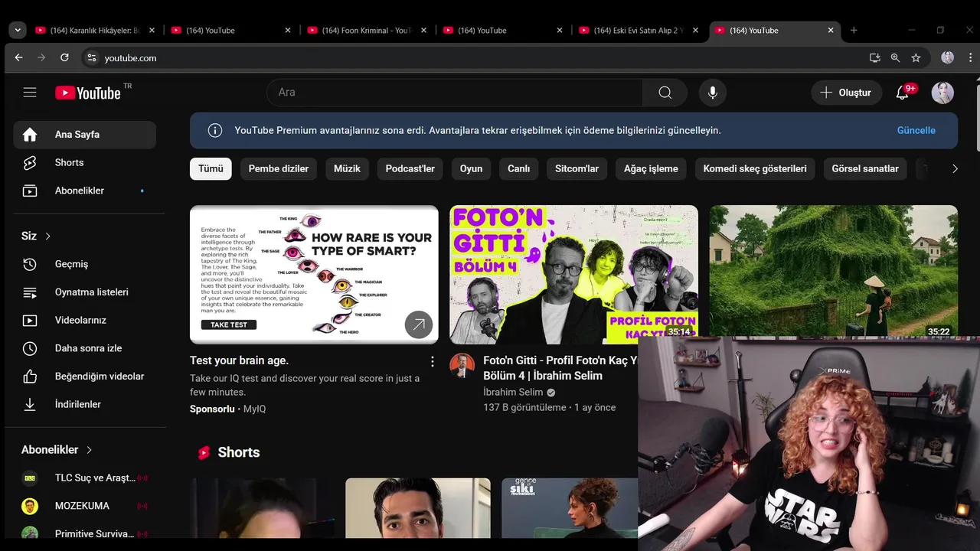Image resolution: width=980 pixels, height=551 pixels.
Task: Open the YouTube hamburger guide menu
Action: coord(30,93)
